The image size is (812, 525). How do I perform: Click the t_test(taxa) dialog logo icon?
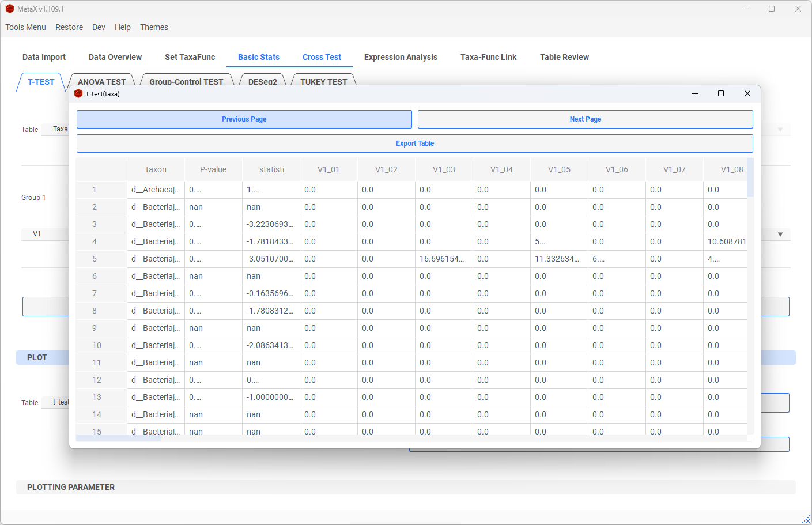pyautogui.click(x=78, y=93)
